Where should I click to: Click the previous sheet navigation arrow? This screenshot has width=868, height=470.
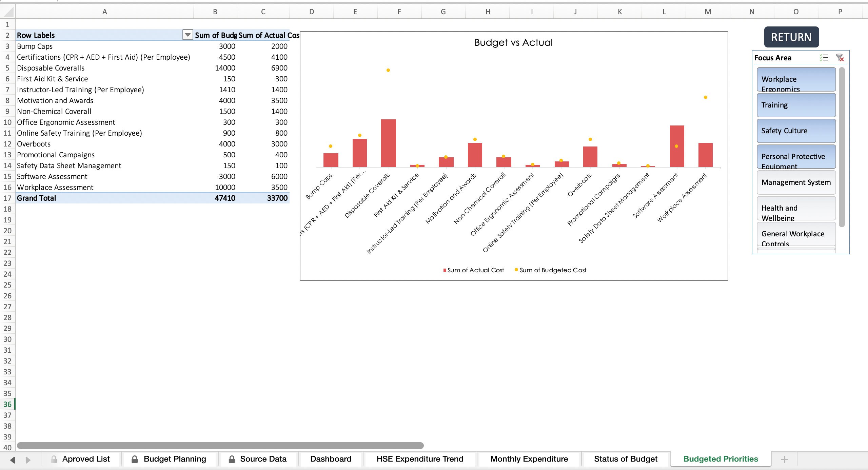pyautogui.click(x=13, y=460)
